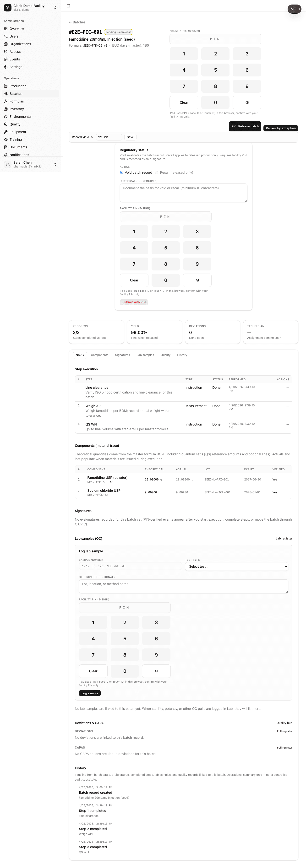The width and height of the screenshot is (306, 868).
Task: Click lot SEED-L-API-001 cell
Action: [217, 480]
